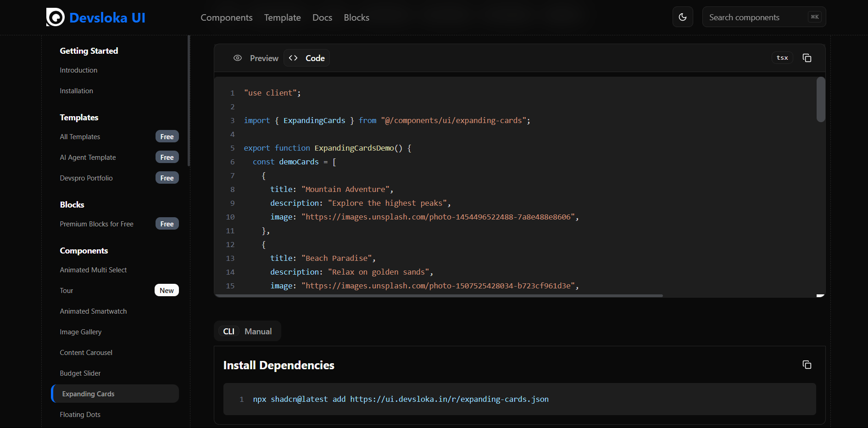The height and width of the screenshot is (428, 868).
Task: Open the Introduction page
Action: [78, 70]
